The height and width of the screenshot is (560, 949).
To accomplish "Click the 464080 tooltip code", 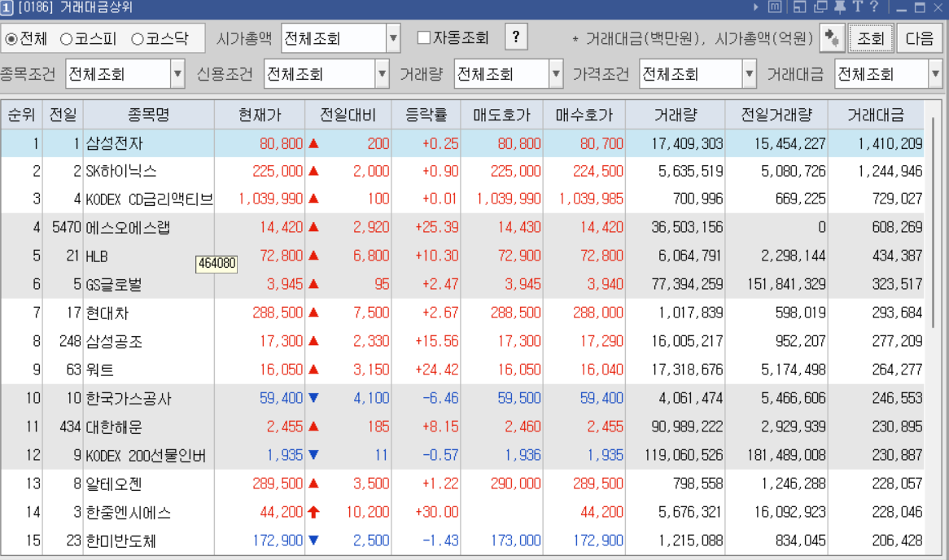I will [216, 264].
